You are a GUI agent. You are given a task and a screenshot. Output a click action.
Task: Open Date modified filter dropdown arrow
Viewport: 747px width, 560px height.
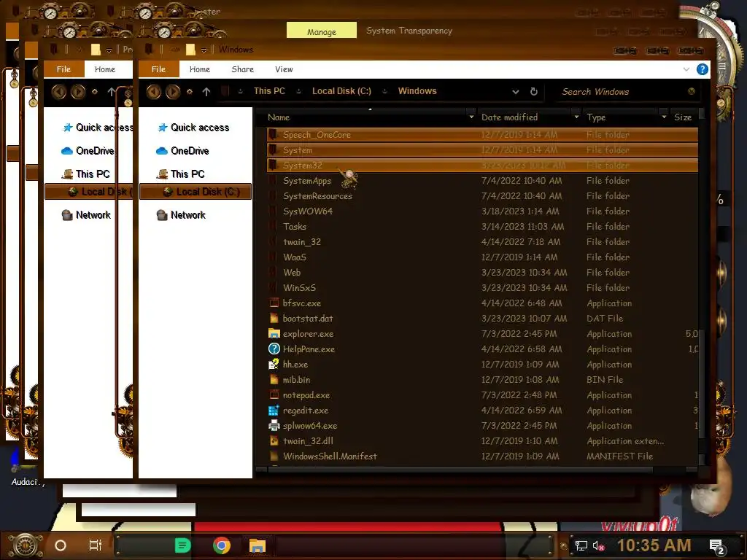pyautogui.click(x=576, y=117)
